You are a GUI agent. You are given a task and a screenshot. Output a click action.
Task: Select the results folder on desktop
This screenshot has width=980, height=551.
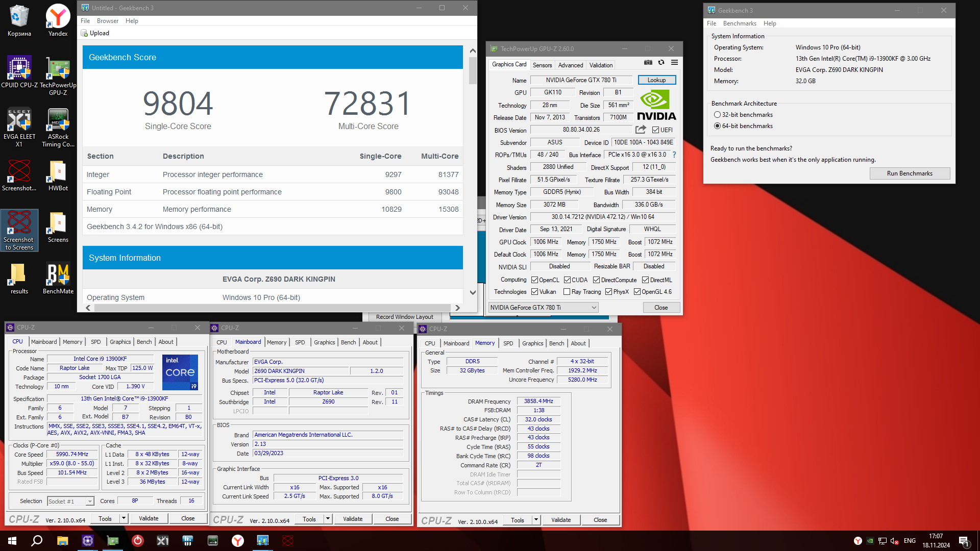pos(19,278)
